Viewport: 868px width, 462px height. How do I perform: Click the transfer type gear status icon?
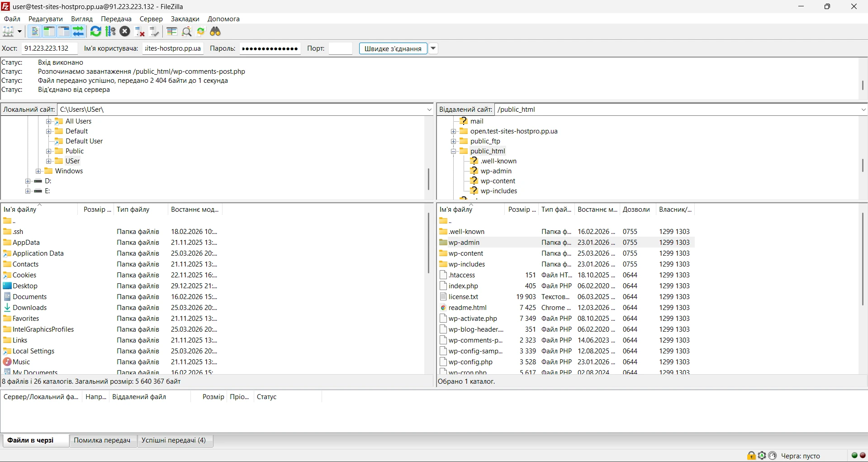coord(762,456)
